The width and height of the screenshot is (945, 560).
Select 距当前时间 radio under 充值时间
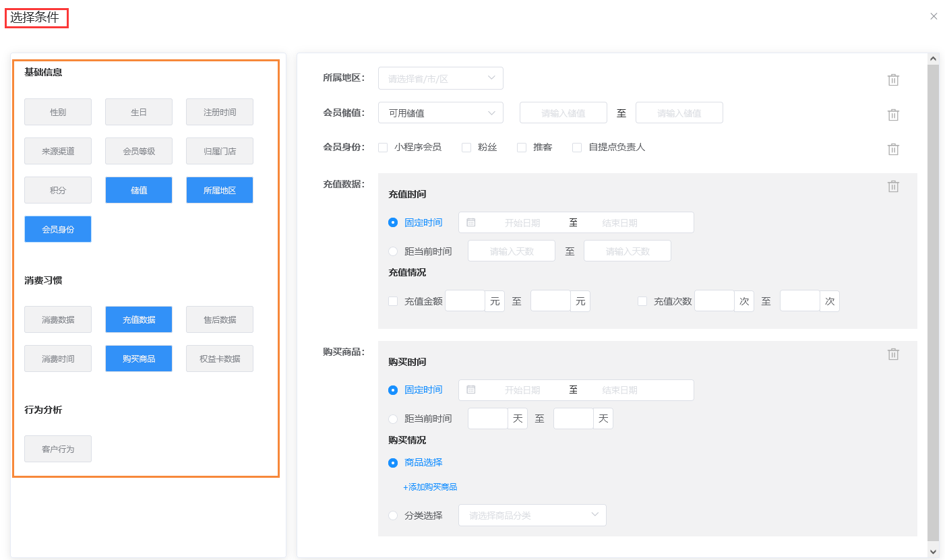point(393,251)
